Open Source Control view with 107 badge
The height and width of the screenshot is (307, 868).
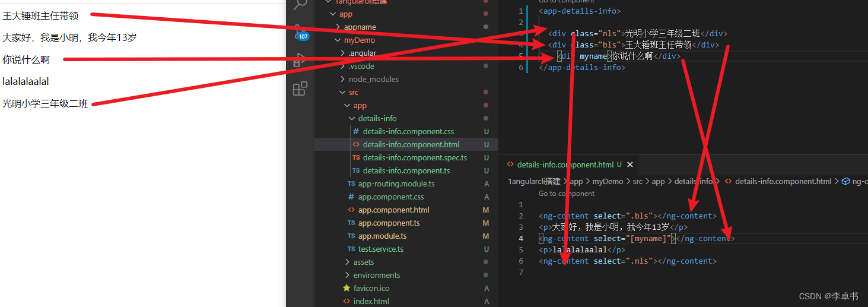(x=301, y=33)
